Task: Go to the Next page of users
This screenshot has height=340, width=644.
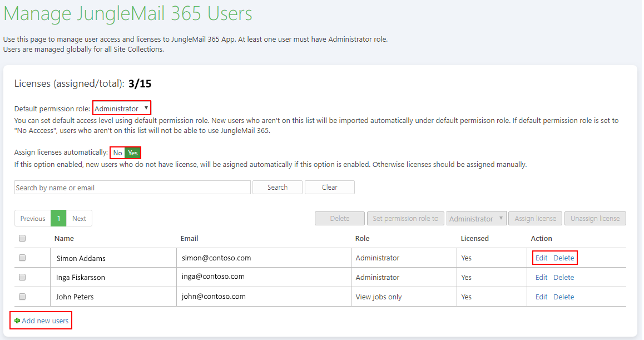Action: click(79, 218)
